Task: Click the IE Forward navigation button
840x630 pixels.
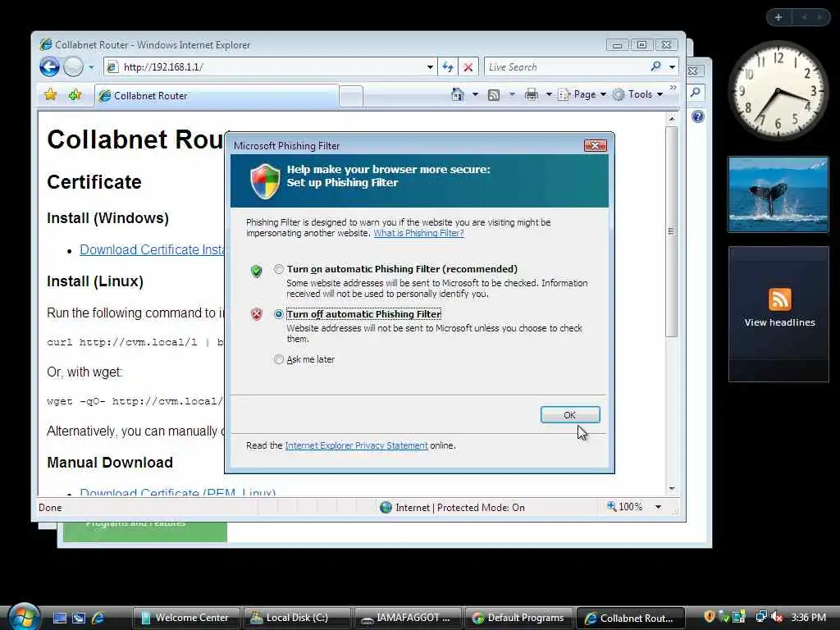Action: click(x=73, y=67)
